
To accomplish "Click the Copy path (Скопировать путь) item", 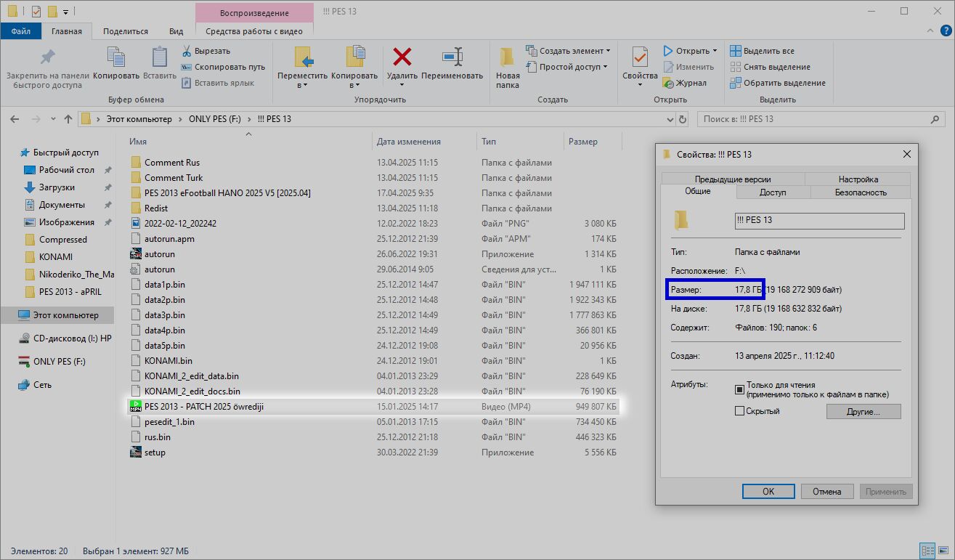I will click(x=223, y=67).
